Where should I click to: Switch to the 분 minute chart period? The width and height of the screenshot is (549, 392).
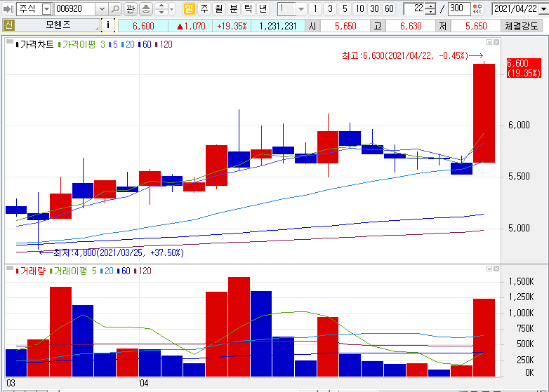[x=234, y=8]
